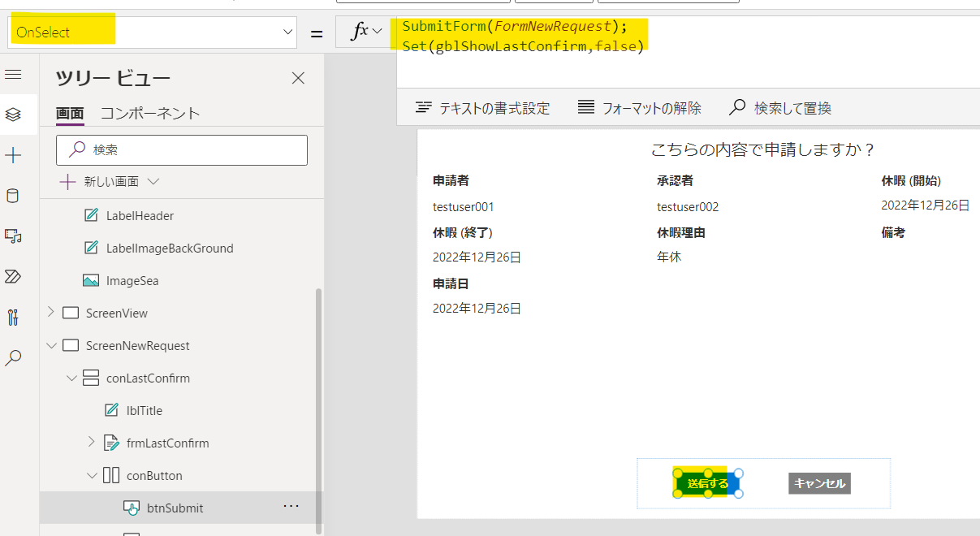Click inside the formula bar SubmitForm line

tap(515, 27)
